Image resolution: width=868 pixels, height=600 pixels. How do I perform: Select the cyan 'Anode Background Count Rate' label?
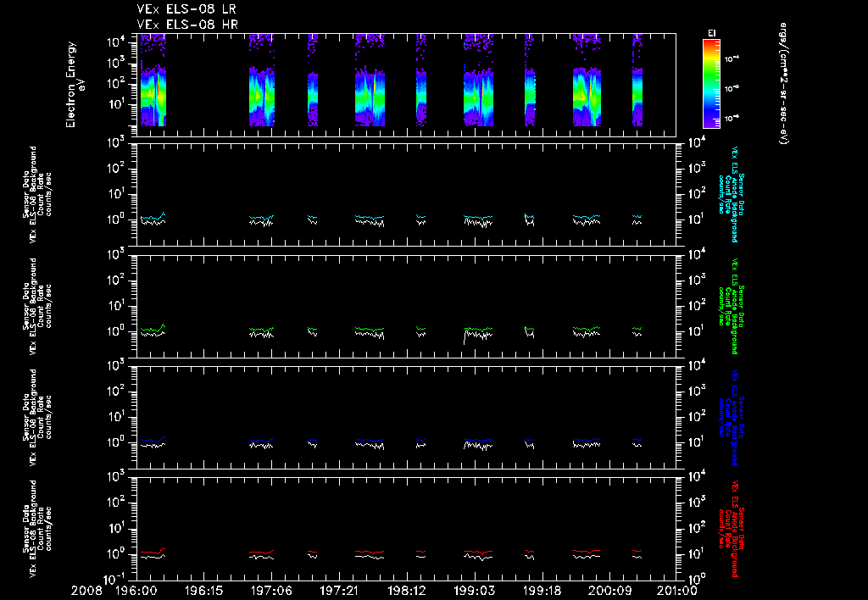point(731,194)
